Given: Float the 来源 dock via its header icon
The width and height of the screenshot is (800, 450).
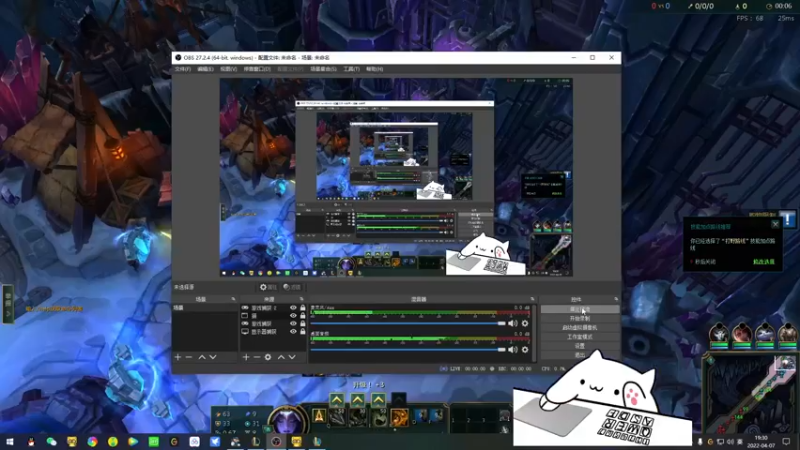Looking at the screenshot, I should tap(302, 299).
